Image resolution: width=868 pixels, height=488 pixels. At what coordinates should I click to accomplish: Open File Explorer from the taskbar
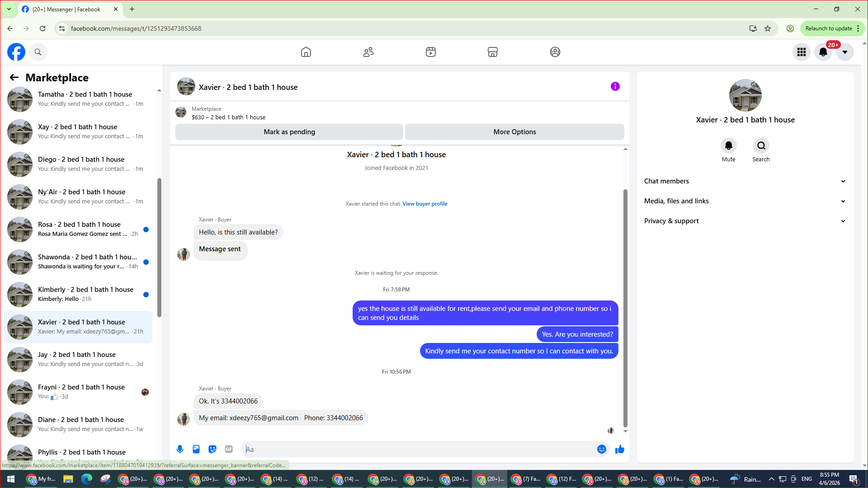[68, 479]
